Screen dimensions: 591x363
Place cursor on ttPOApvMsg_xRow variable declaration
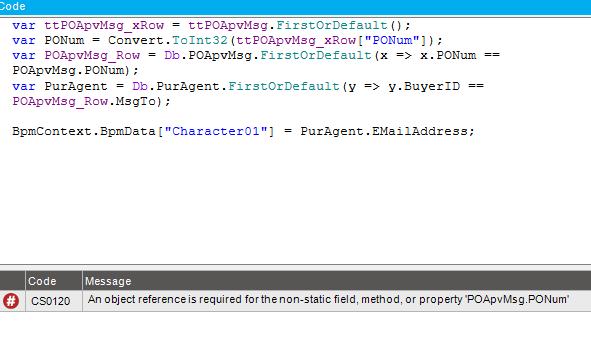coord(104,26)
